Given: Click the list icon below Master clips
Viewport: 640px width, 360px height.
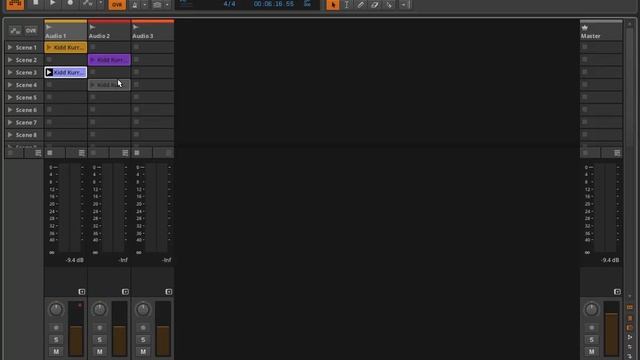Looking at the screenshot, I should pyautogui.click(x=617, y=153).
